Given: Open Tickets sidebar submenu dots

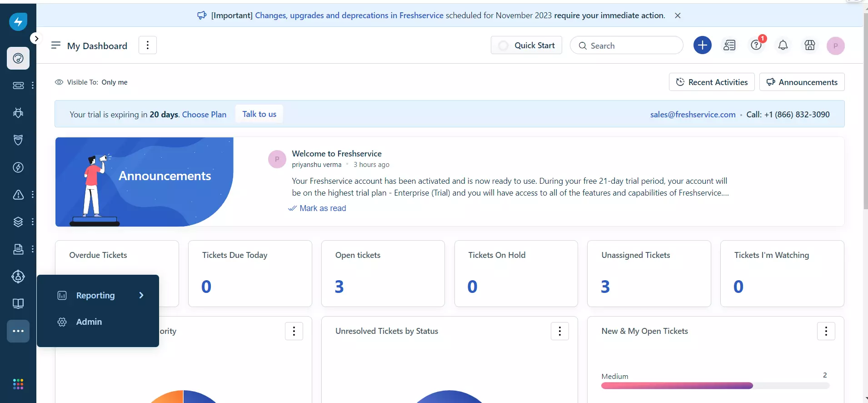Looking at the screenshot, I should 33,86.
